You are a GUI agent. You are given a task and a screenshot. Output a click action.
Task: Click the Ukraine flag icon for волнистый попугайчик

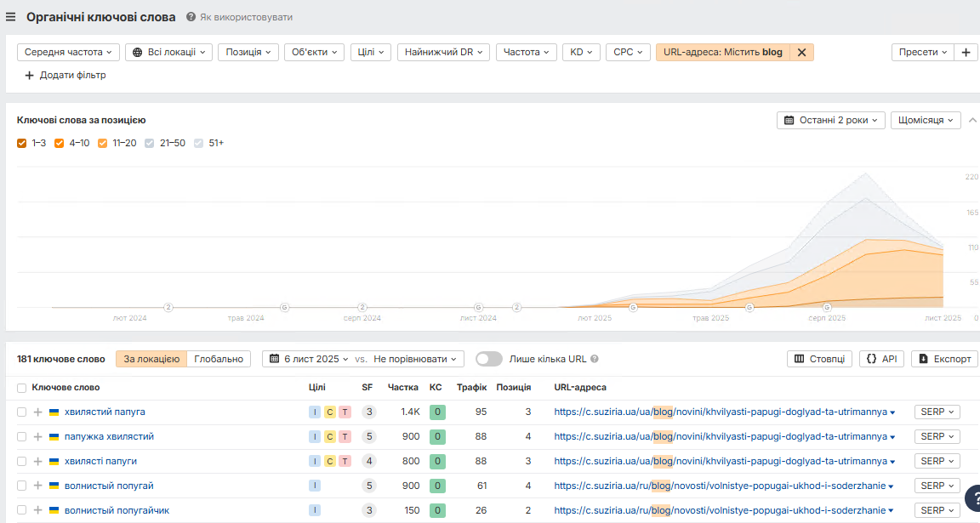pyautogui.click(x=54, y=510)
